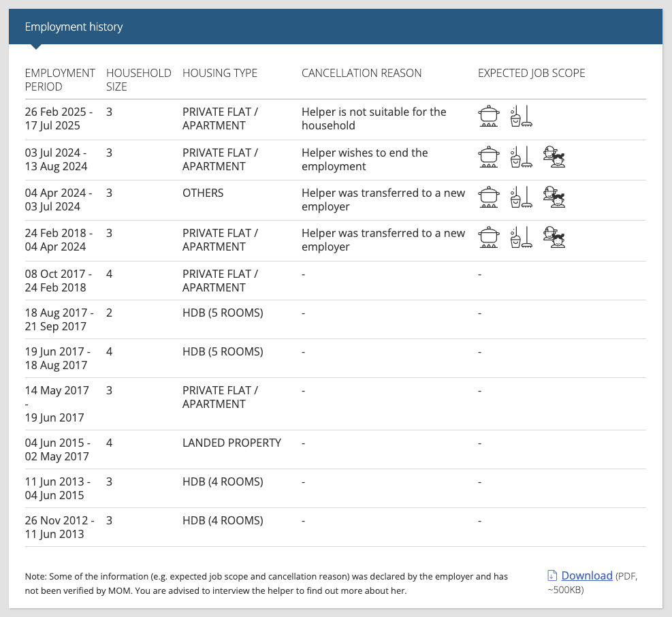Select period 04 Jun 2015 - 02 May 2017
The image size is (672, 617).
(57, 449)
